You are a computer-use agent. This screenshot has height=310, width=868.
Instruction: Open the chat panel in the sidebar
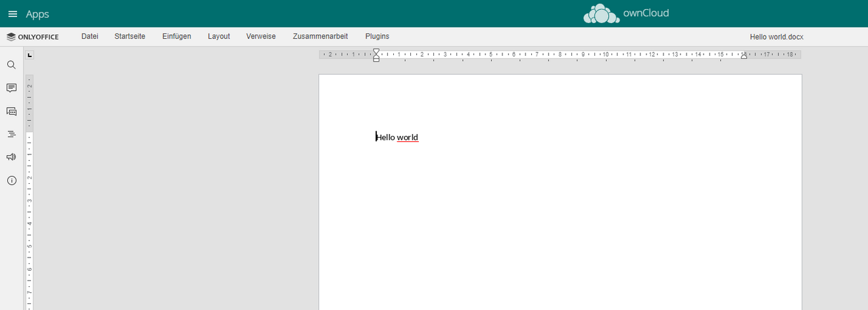[x=11, y=112]
